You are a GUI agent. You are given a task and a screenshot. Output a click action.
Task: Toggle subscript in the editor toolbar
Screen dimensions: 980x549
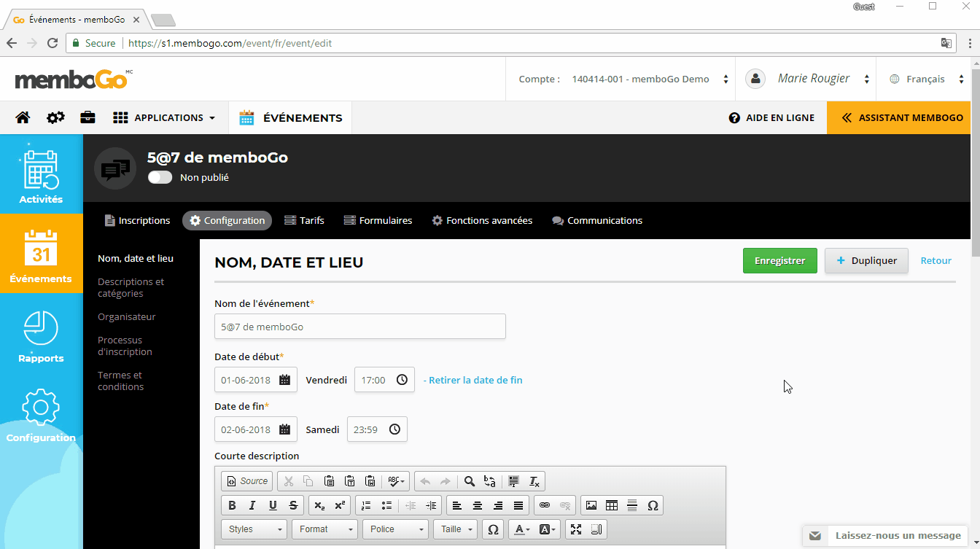(319, 505)
